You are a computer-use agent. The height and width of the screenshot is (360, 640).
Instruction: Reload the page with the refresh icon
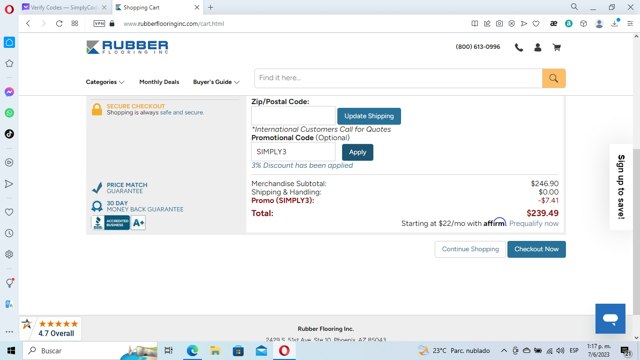pyautogui.click(x=59, y=24)
